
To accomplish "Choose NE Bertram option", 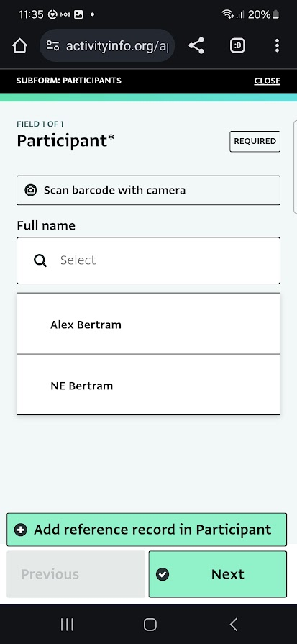I will 148,385.
